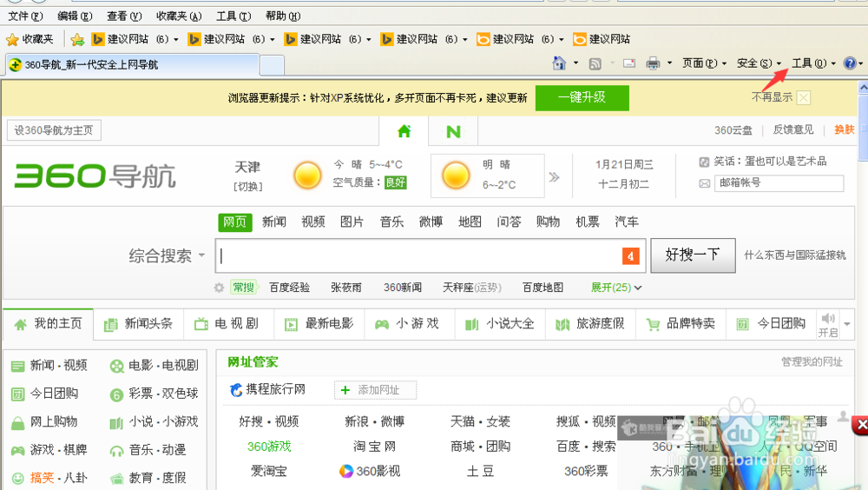This screenshot has height=490, width=868.
Task: Open the green N tab icon
Action: (x=453, y=132)
